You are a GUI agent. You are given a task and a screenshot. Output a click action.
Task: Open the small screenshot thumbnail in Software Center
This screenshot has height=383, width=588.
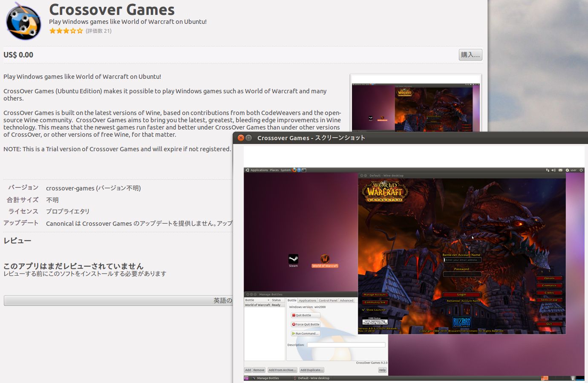[x=415, y=104]
